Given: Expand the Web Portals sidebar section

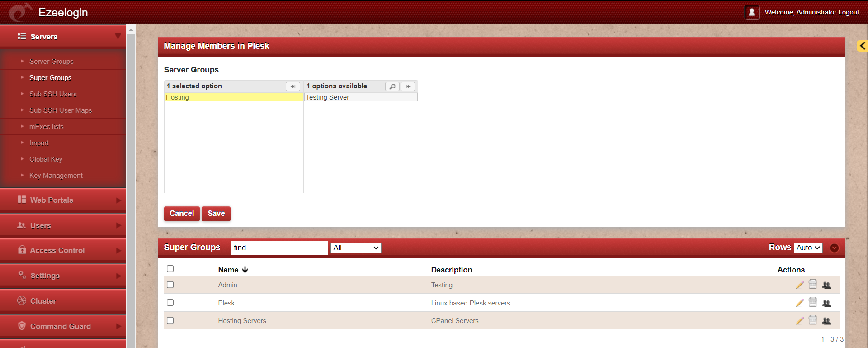Looking at the screenshot, I should (x=63, y=200).
